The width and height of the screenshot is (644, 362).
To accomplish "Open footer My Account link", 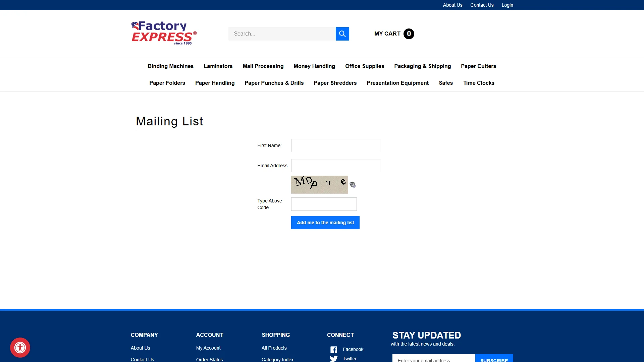I will tap(208, 348).
